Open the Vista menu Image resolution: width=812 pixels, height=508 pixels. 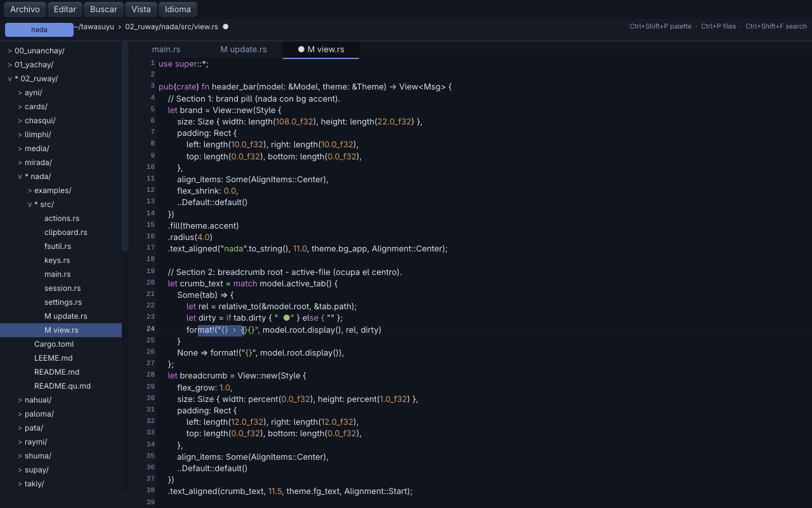click(x=141, y=10)
